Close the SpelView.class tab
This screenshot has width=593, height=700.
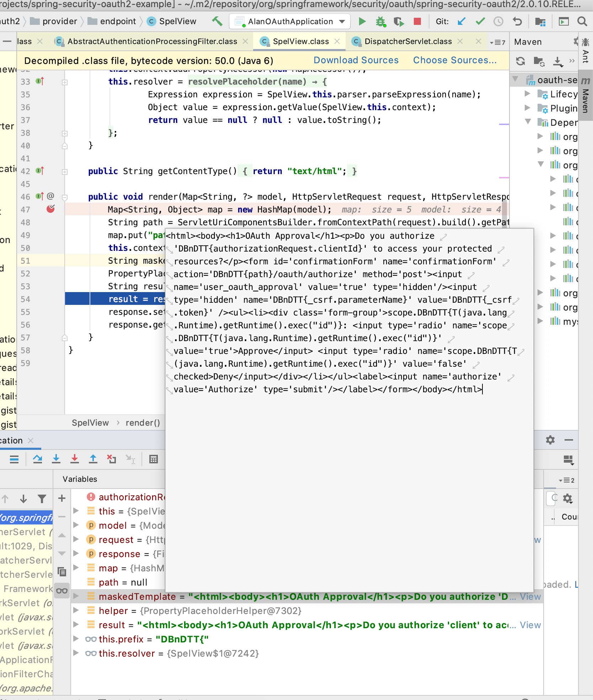click(x=337, y=41)
